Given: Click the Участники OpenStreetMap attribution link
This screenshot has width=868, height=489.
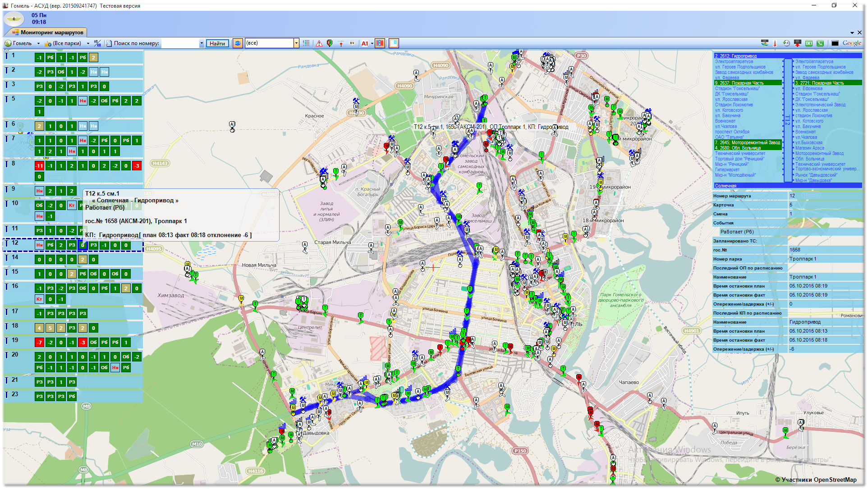Looking at the screenshot, I should (816, 480).
